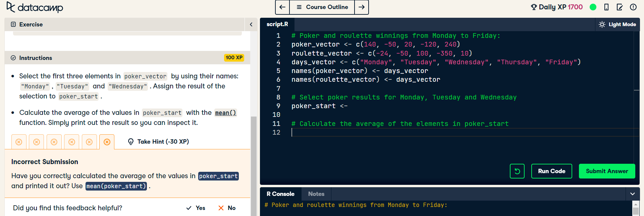Select the script.R editor tab
Viewport: 644px width, 216px height.
277,24
